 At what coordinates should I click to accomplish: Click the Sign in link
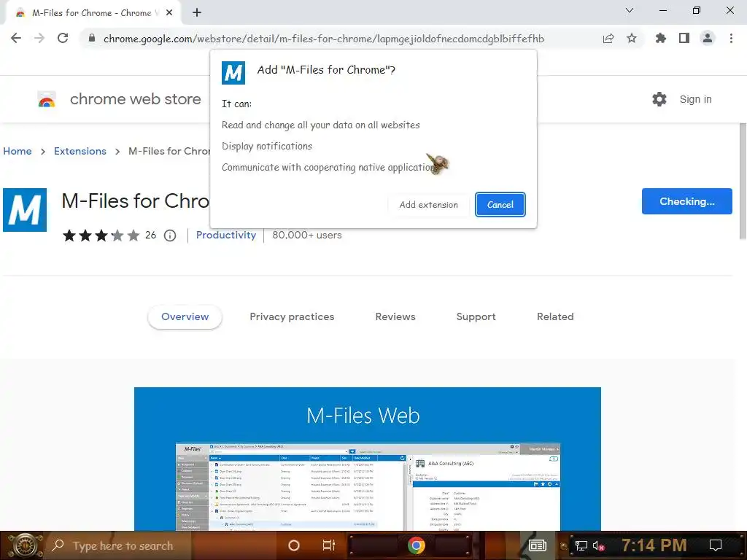click(695, 99)
